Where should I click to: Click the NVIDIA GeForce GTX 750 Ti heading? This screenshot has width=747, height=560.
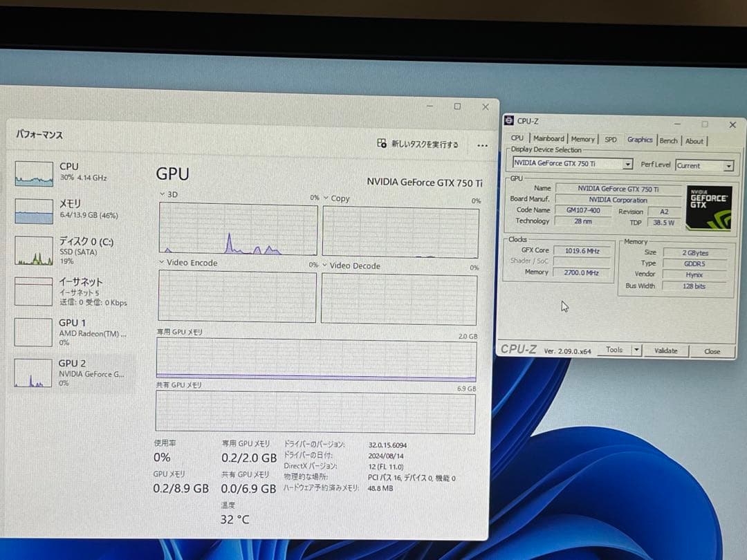coord(425,183)
